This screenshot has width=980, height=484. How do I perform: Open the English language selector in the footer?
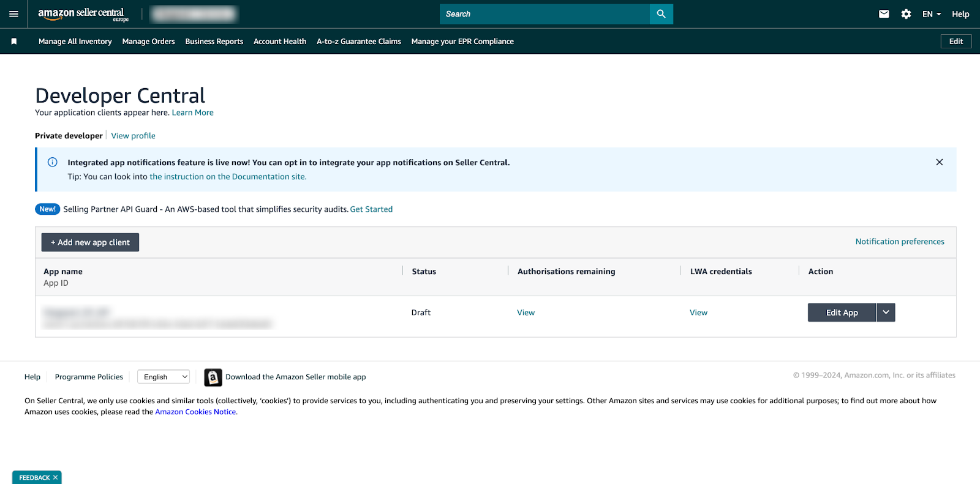(x=164, y=377)
